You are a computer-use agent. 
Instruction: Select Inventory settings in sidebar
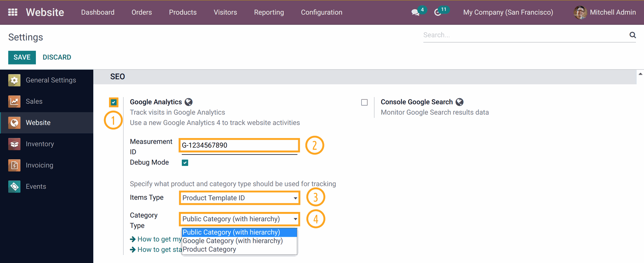[47, 144]
